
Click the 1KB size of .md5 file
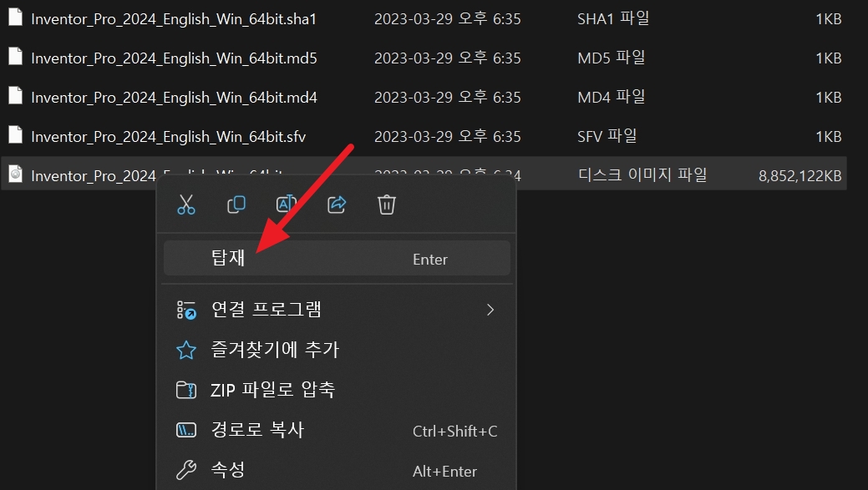point(829,58)
